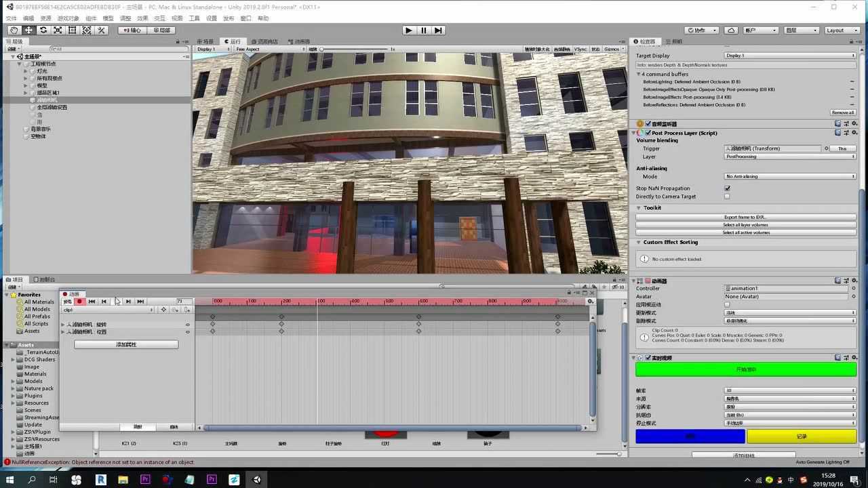The width and height of the screenshot is (868, 488).
Task: Click the Add Keyframe diamond icon
Action: pos(163,310)
